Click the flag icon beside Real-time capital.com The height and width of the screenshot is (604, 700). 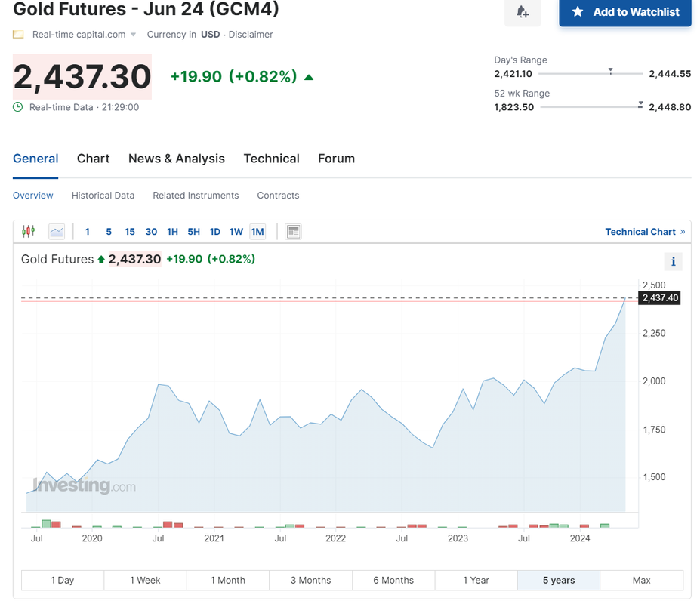pyautogui.click(x=18, y=35)
